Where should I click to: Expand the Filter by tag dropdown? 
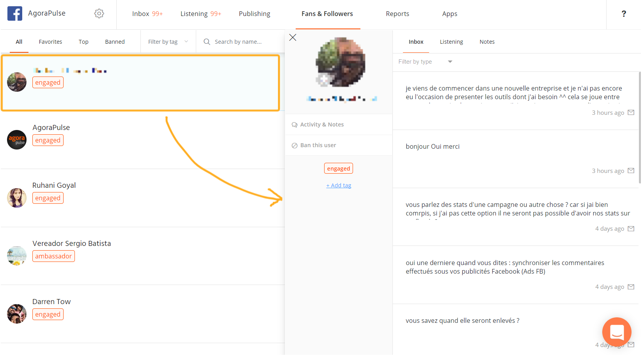pos(168,42)
